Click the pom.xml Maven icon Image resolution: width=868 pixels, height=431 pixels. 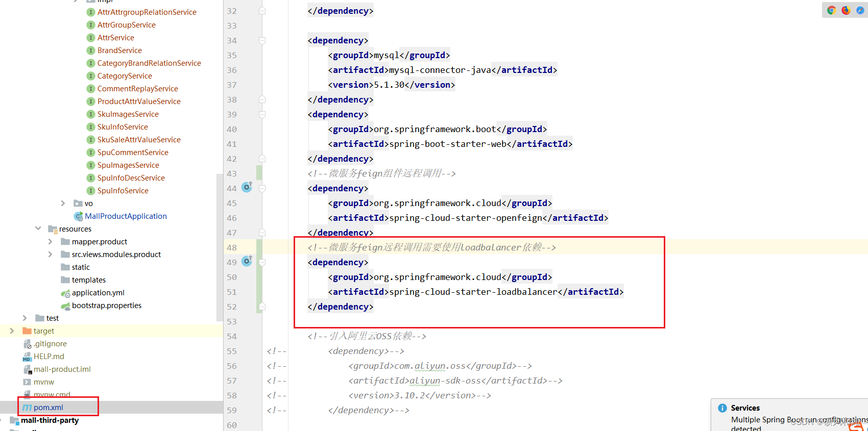[x=27, y=408]
